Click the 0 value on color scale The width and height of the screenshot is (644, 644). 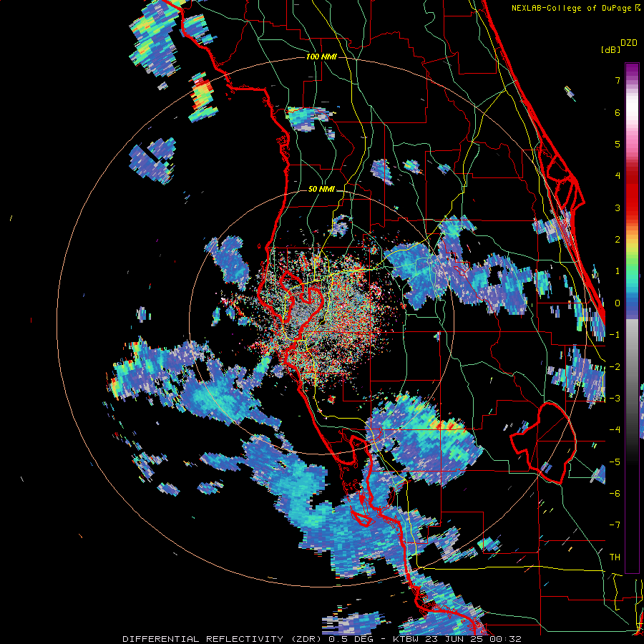click(x=618, y=303)
